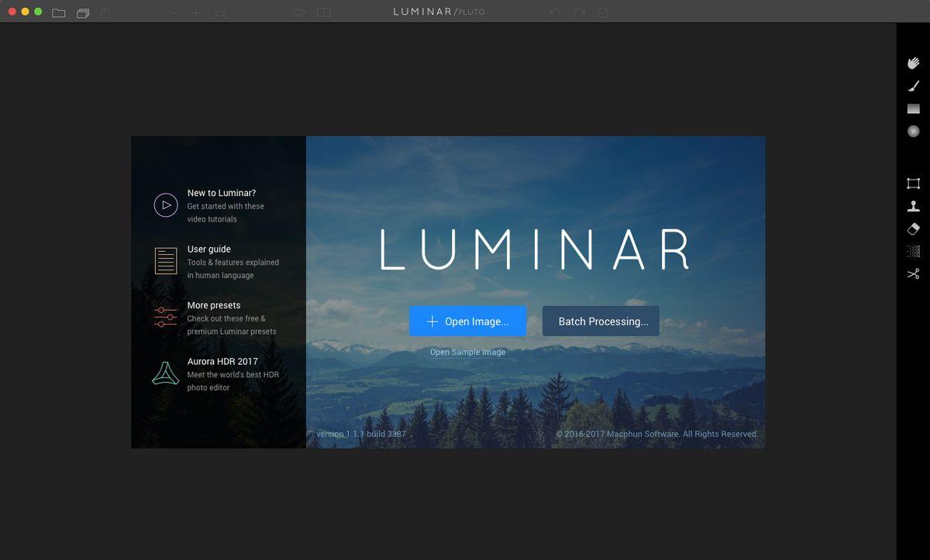The width and height of the screenshot is (930, 560).
Task: Select the Transform tool
Action: tap(914, 184)
